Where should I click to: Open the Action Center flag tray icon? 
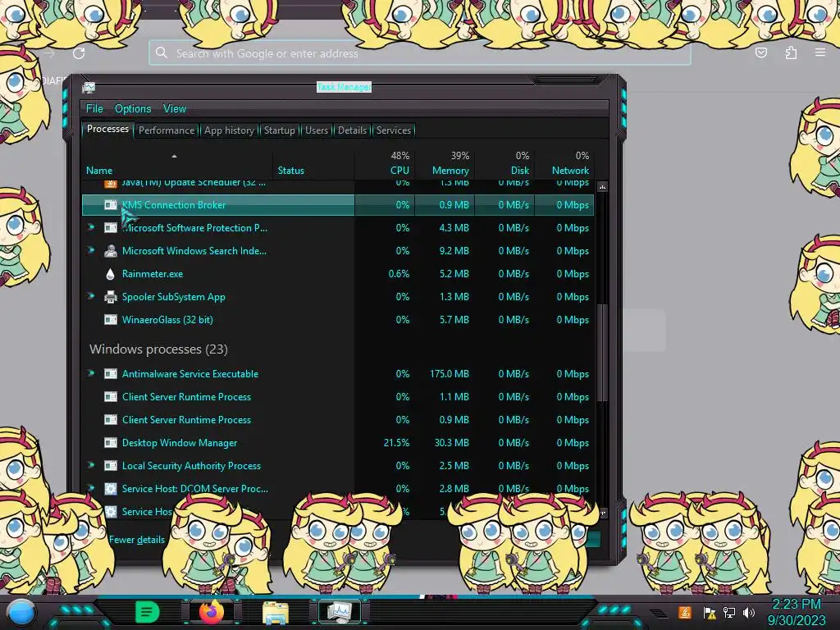[x=710, y=613]
